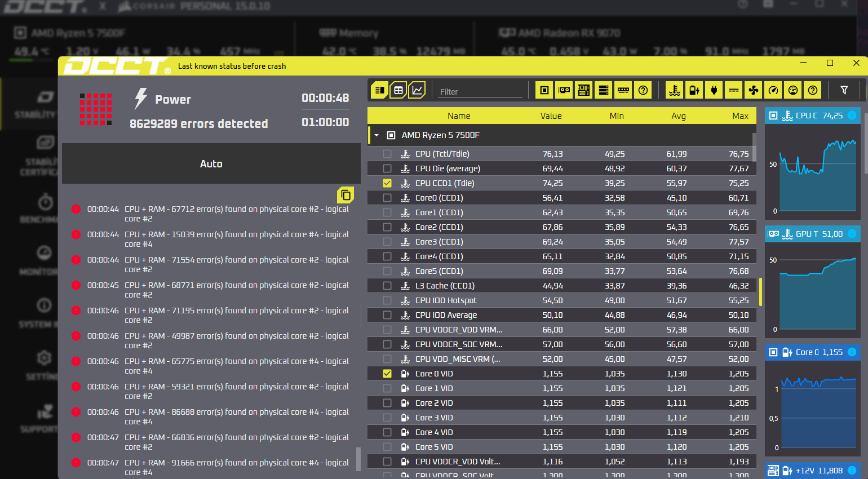Check the L3 Cache (CCD1) checkbox
This screenshot has height=479, width=868.
(387, 286)
